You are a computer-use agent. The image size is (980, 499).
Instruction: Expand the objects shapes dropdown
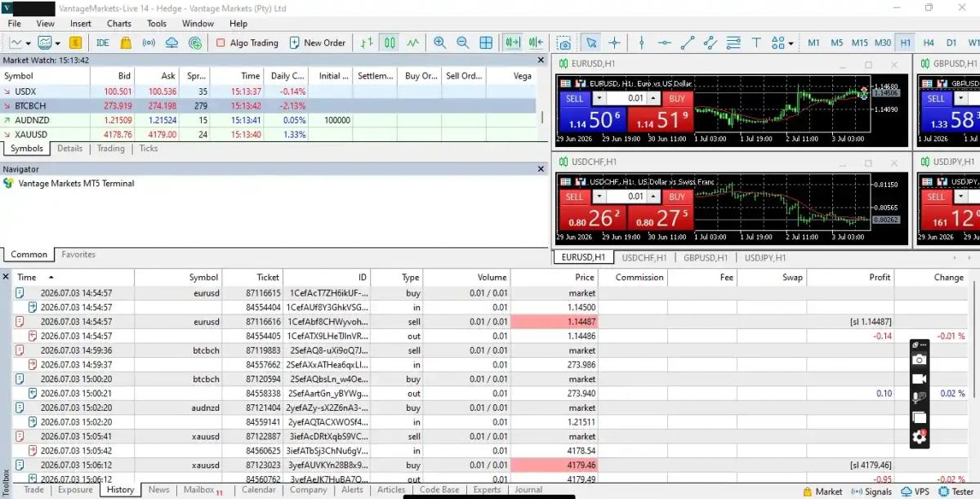pos(791,42)
